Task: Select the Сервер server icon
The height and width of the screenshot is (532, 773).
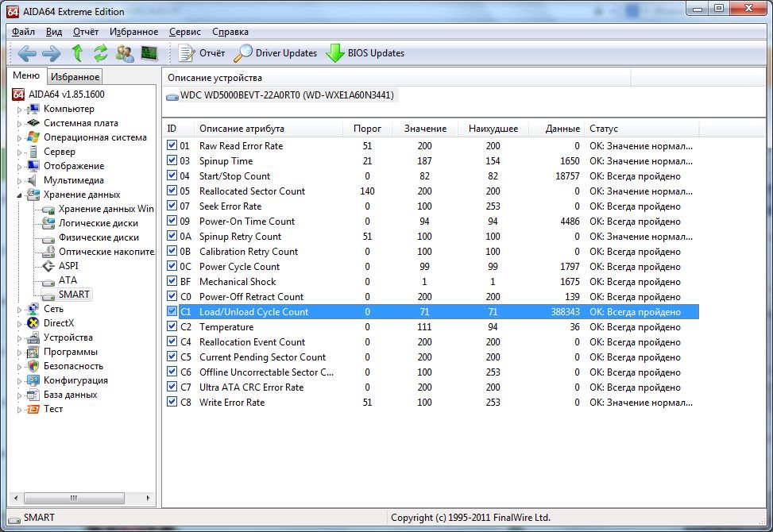Action: tap(33, 152)
